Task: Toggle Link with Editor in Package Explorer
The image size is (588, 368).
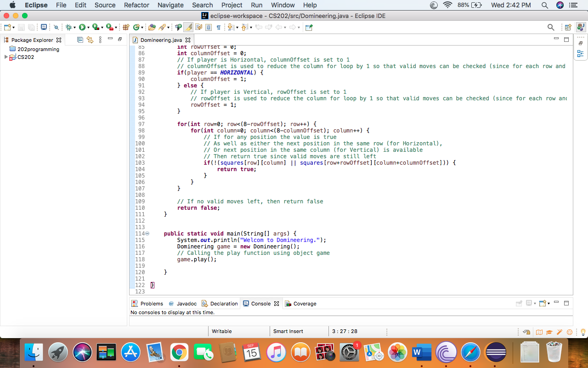Action: pos(90,40)
